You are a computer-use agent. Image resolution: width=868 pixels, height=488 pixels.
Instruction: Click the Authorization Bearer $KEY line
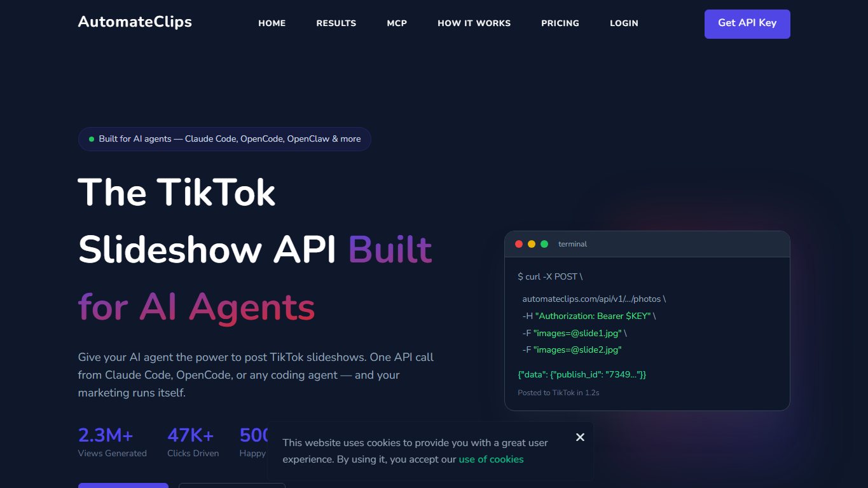(589, 316)
